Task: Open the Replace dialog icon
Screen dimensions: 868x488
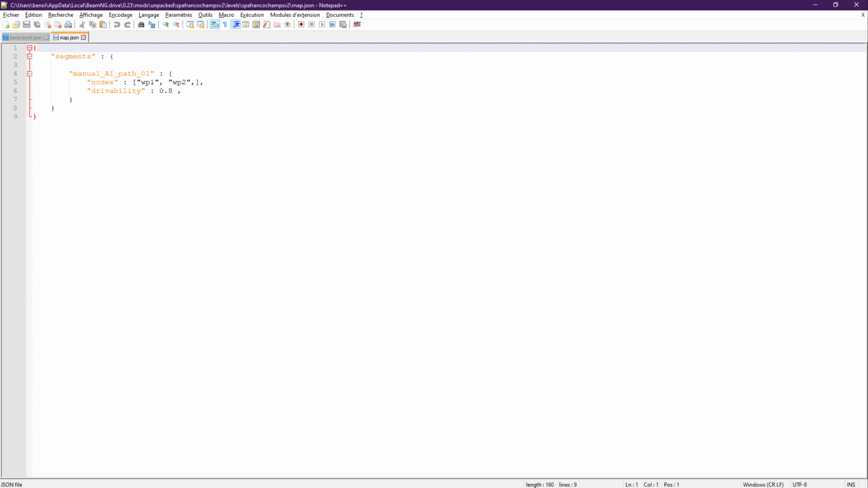Action: pyautogui.click(x=152, y=25)
